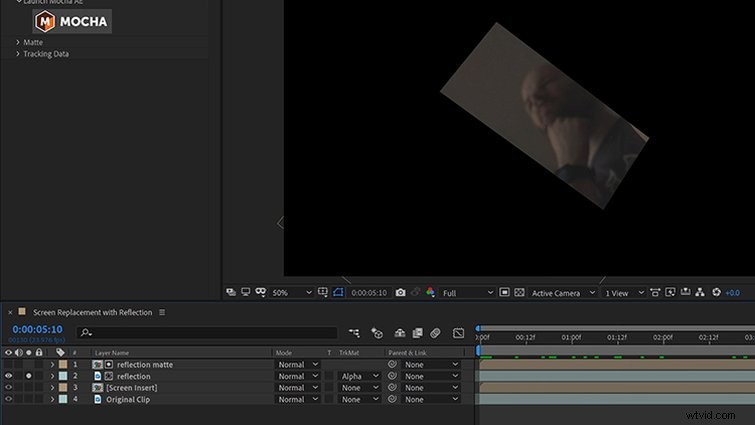Click the primary viewer monitor icon
This screenshot has height=425, width=755.
pyautogui.click(x=246, y=292)
